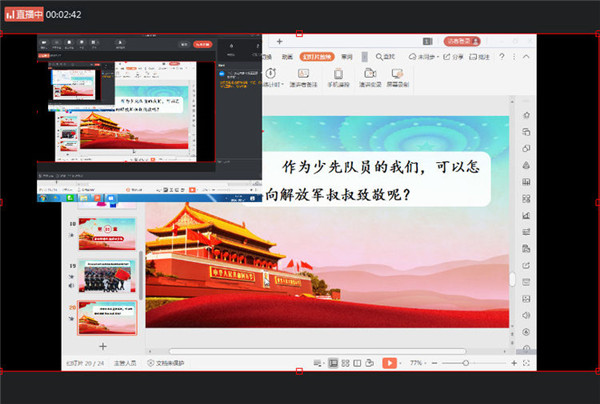Click the four-square grid icon in right sidebar
The width and height of the screenshot is (600, 404).
coord(527,199)
